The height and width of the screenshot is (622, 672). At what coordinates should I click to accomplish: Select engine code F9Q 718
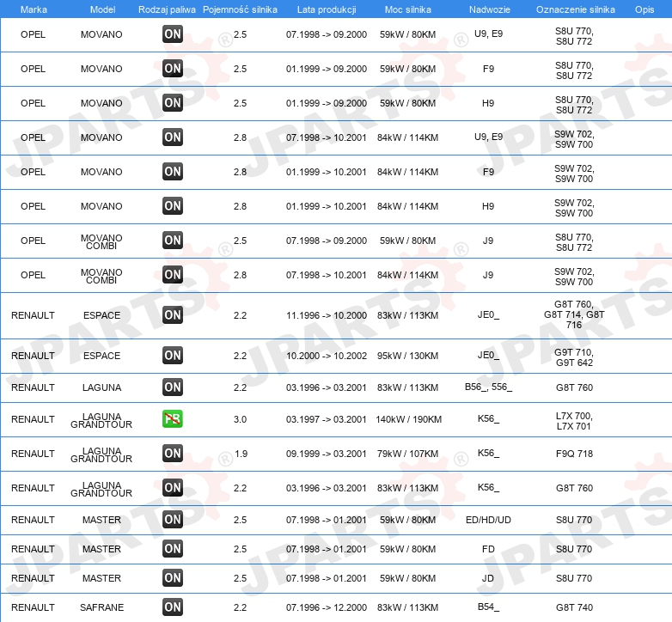pyautogui.click(x=574, y=454)
